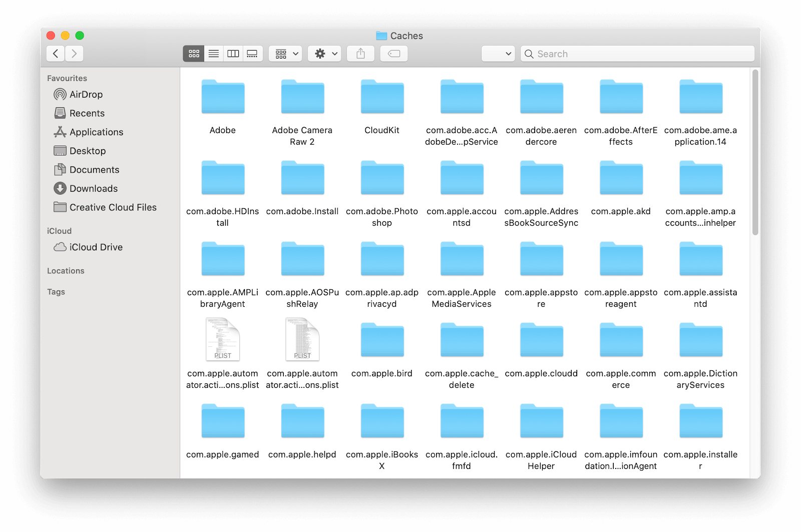Click the search magnifier icon
801x532 pixels.
pos(529,54)
